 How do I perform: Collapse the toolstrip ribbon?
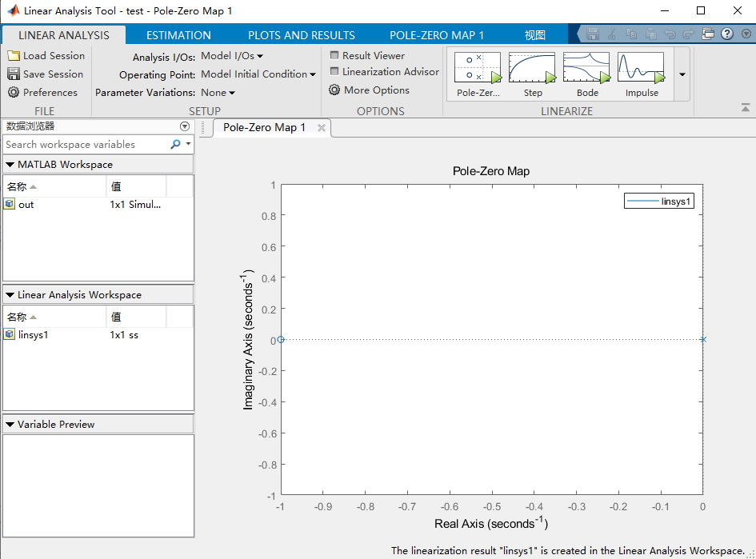click(746, 107)
